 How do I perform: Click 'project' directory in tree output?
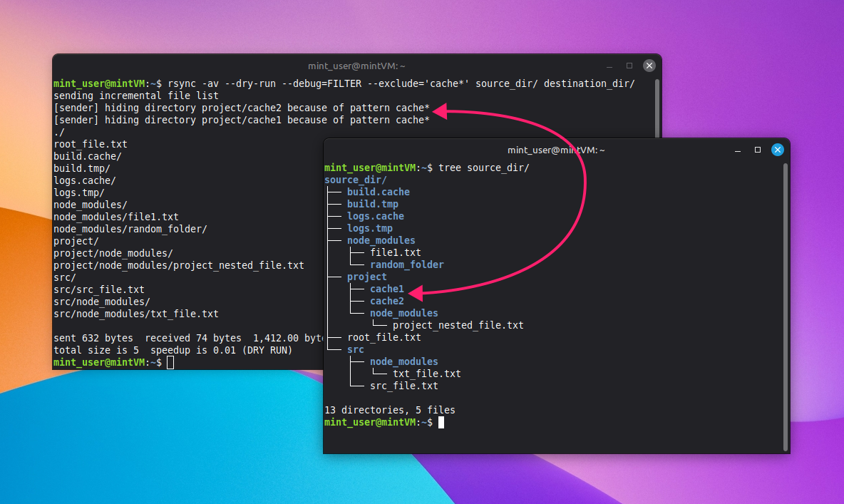coord(366,277)
